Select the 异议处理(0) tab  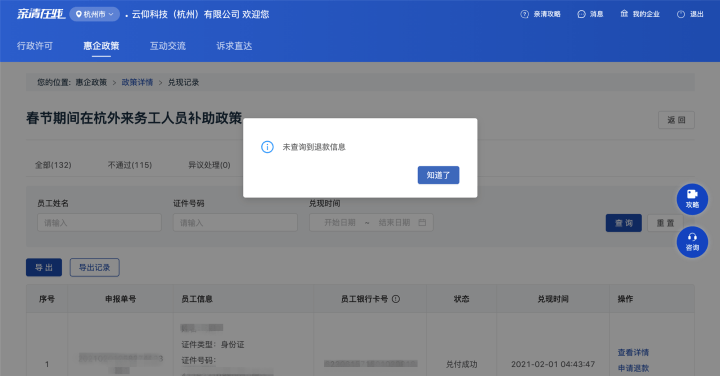tap(209, 165)
